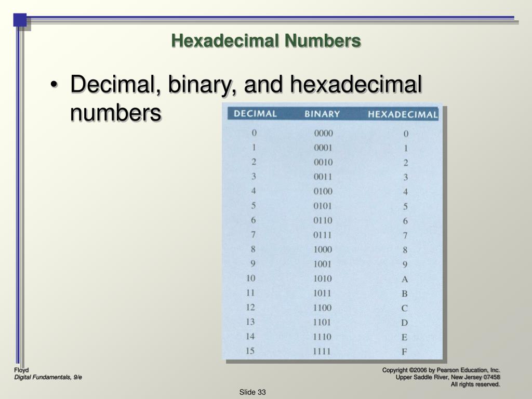Select the bullet text 'Decimal, binary, and hexadecimal numbers'
The image size is (532, 399).
(246, 98)
